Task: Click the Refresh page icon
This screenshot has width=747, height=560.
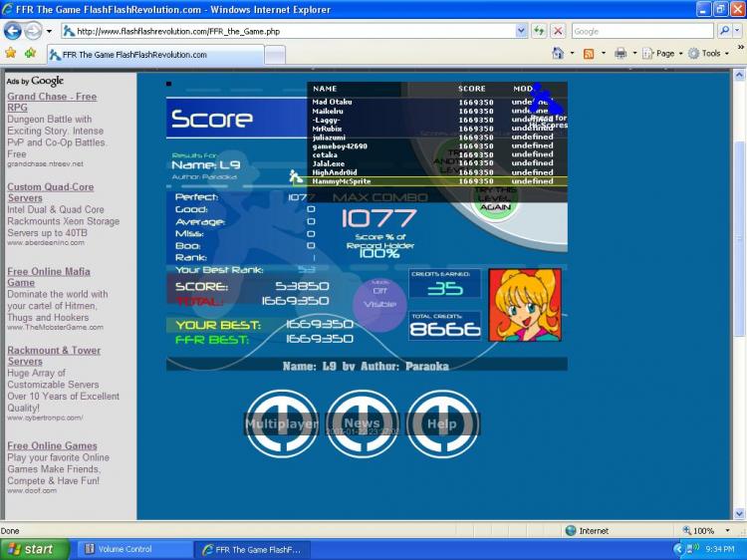Action: click(539, 32)
